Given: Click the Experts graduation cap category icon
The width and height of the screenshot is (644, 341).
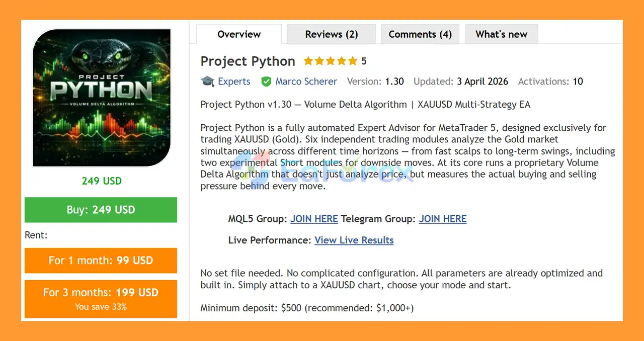Looking at the screenshot, I should point(208,81).
